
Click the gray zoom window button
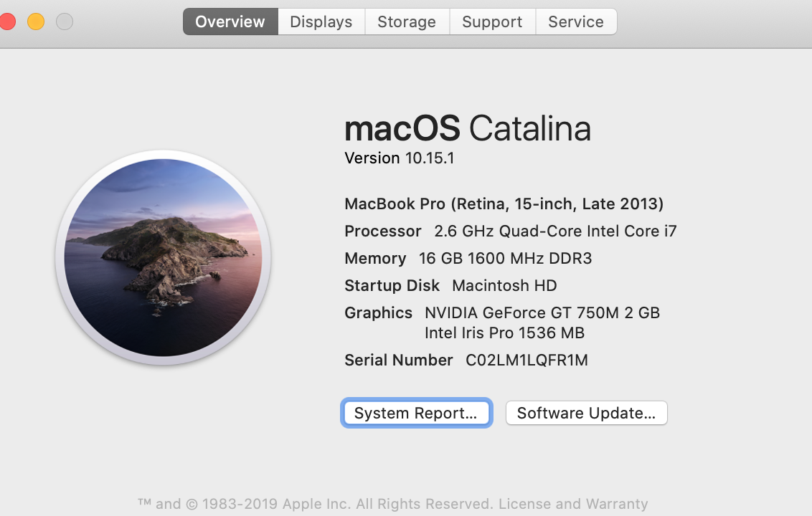(x=65, y=22)
